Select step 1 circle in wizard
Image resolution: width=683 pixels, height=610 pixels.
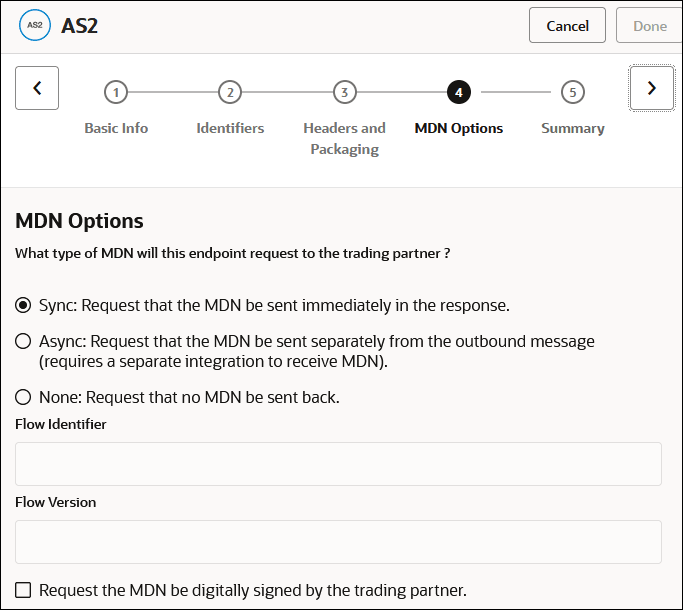coord(116,93)
